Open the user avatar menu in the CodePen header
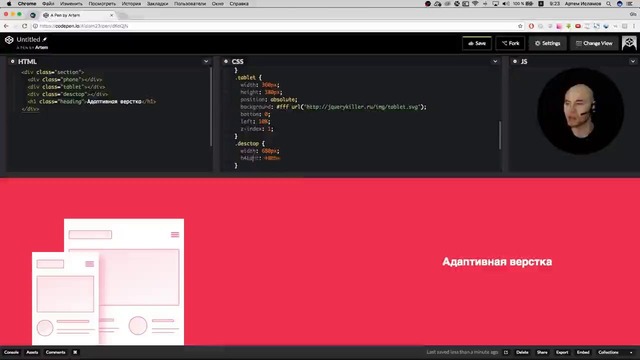Image resolution: width=640 pixels, height=360 pixels. pos(629,43)
